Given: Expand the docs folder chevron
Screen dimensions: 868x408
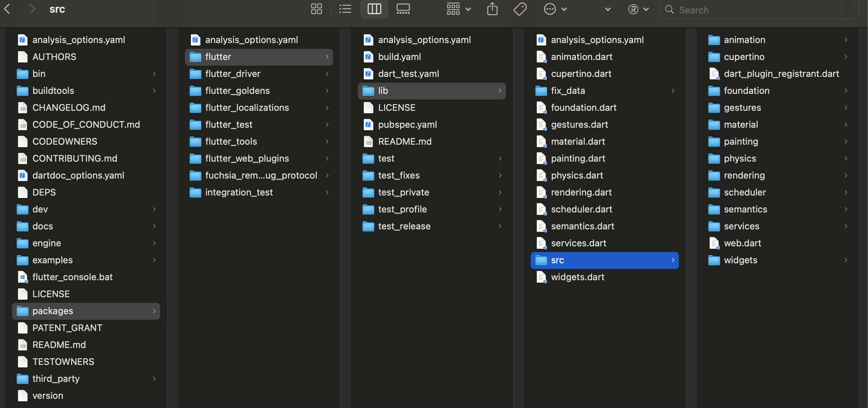Looking at the screenshot, I should coord(154,226).
